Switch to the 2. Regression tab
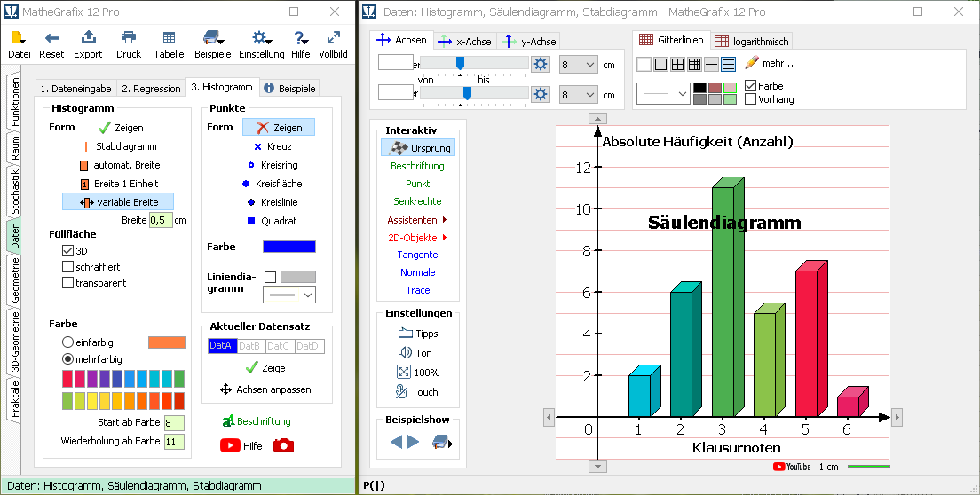The width and height of the screenshot is (980, 495). pos(151,89)
